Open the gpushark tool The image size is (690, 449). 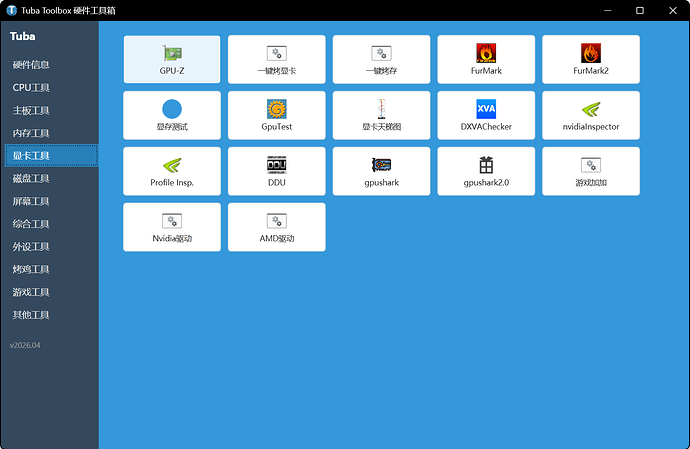click(381, 171)
